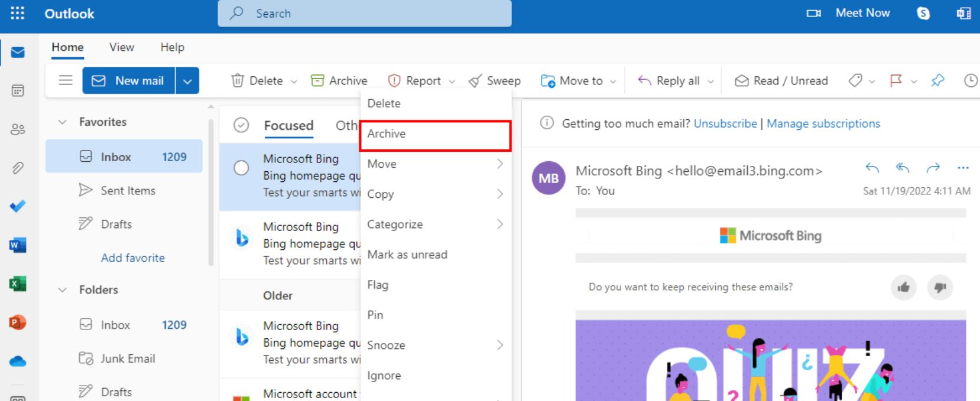980x401 pixels.
Task: Open more actions ellipsis in message header
Action: point(963,168)
